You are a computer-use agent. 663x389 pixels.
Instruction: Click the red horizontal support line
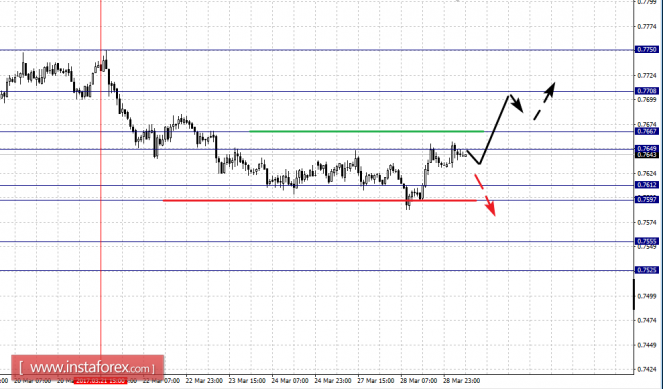point(320,200)
